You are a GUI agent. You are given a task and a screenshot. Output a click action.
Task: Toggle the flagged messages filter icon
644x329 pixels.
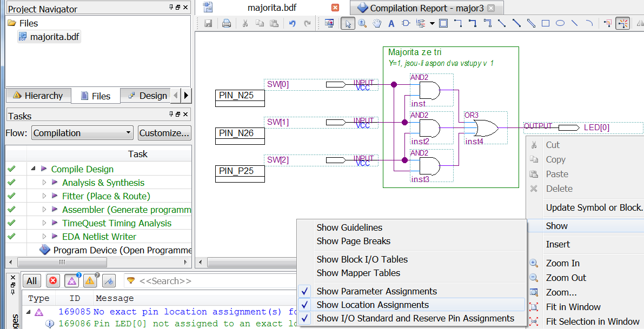(x=109, y=280)
